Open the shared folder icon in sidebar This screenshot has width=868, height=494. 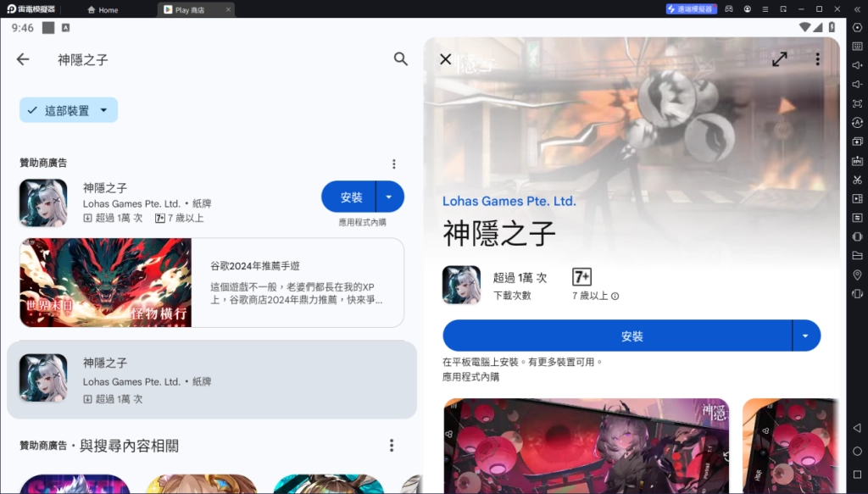pos(857,256)
